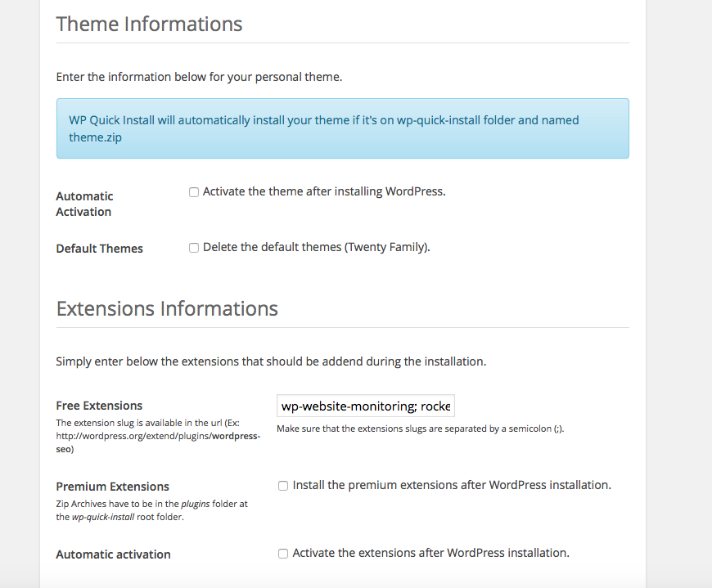Screen dimensions: 712x588
Task: Click the Premium Extensions field title
Action: (113, 487)
